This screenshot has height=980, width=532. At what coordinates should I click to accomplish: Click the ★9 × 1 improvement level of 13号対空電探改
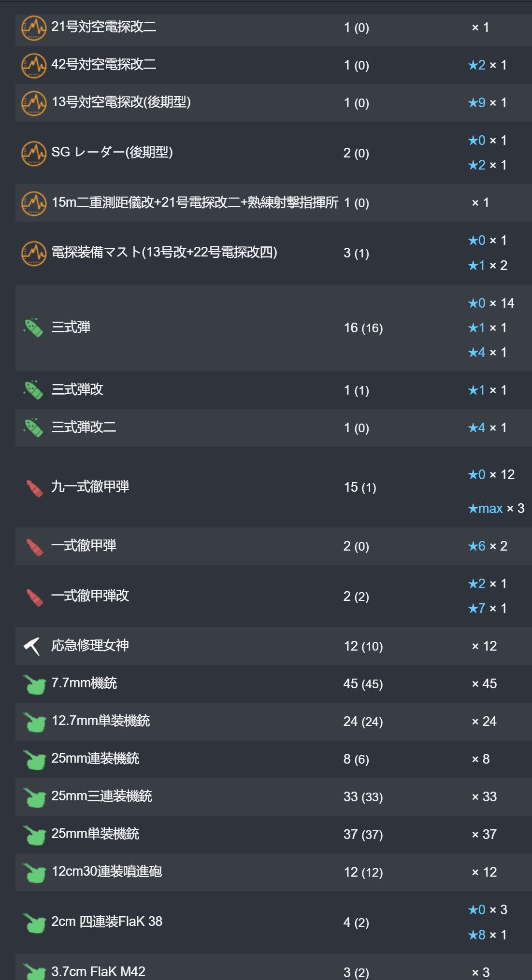coord(487,103)
